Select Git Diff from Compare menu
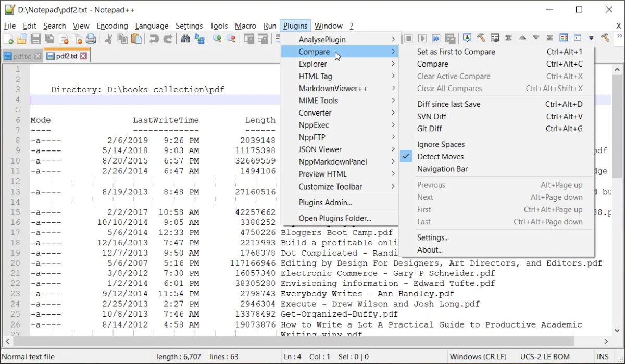 pyautogui.click(x=430, y=129)
